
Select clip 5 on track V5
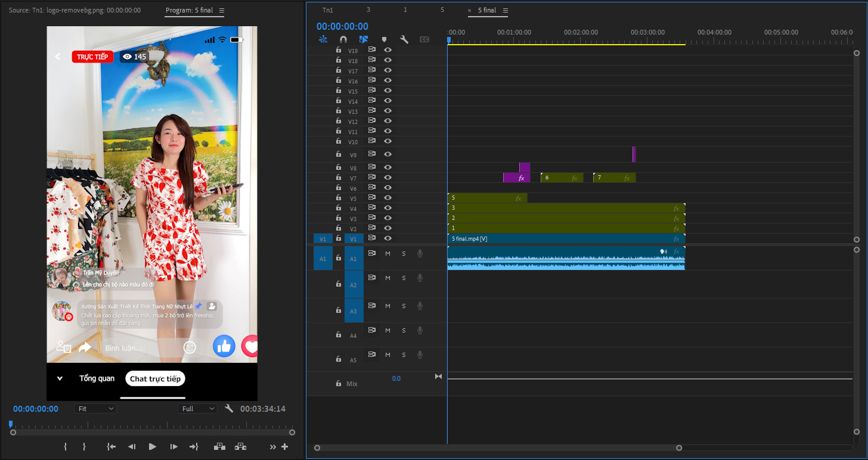pyautogui.click(x=487, y=198)
